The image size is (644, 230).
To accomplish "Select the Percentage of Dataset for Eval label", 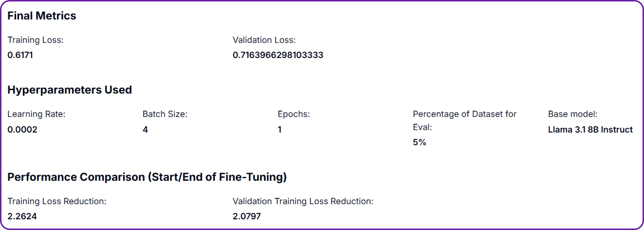I will [464, 121].
